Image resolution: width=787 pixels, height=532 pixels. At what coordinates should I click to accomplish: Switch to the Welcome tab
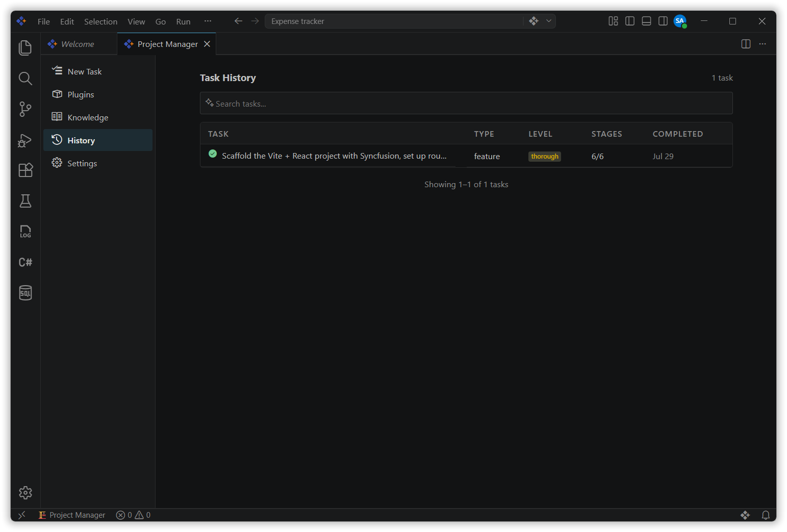(x=79, y=44)
